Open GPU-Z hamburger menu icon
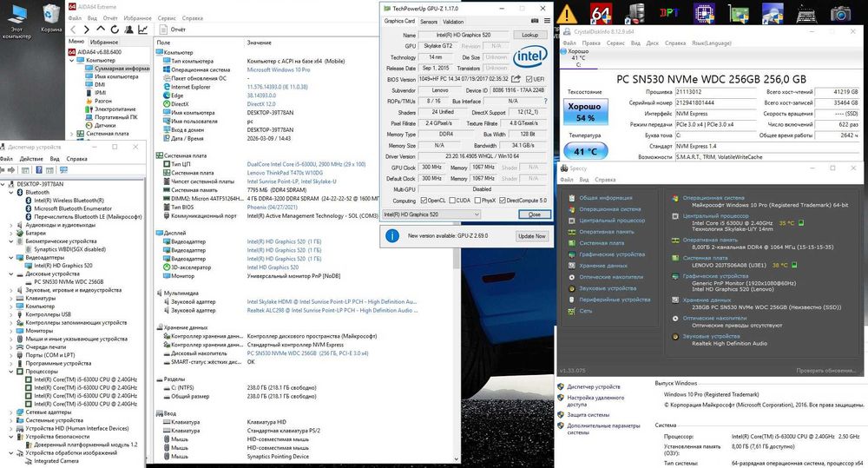The width and height of the screenshot is (868, 468). pyautogui.click(x=546, y=21)
